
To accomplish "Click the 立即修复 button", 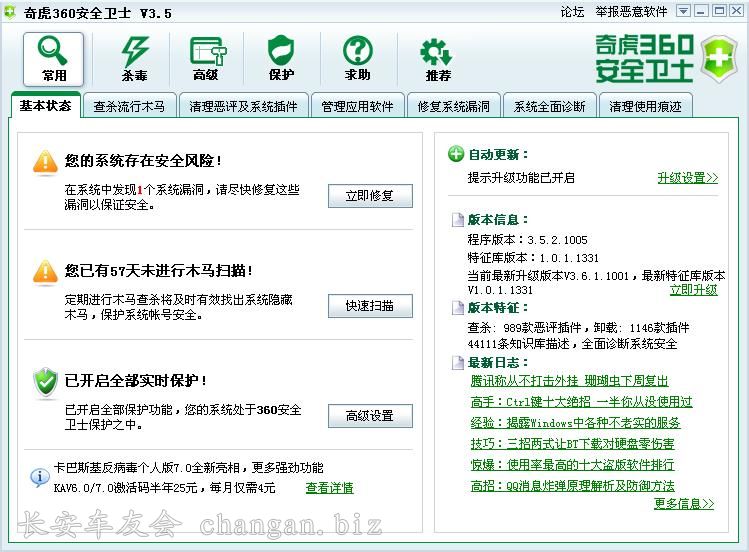I will point(370,196).
